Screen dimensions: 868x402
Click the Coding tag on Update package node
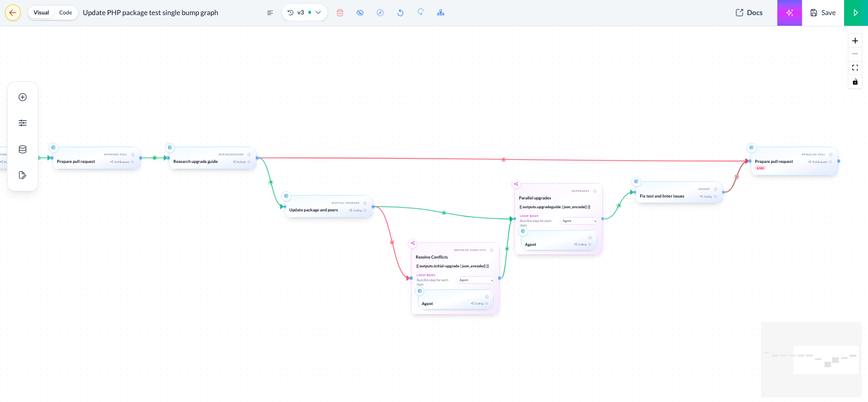coord(356,210)
